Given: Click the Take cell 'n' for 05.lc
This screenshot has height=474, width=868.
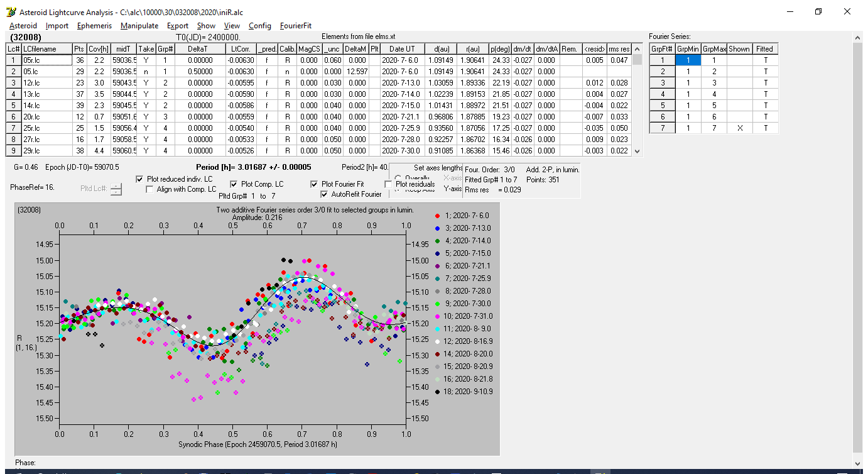Looking at the screenshot, I should (x=146, y=72).
